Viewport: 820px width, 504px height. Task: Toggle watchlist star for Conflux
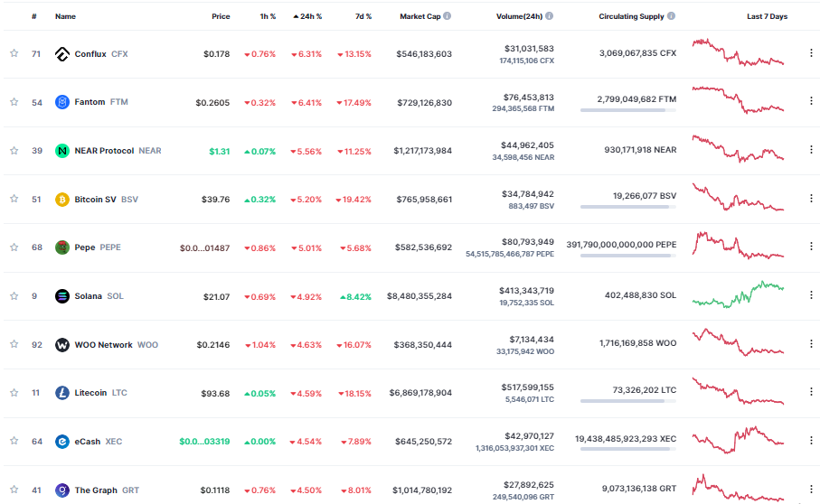[x=14, y=54]
